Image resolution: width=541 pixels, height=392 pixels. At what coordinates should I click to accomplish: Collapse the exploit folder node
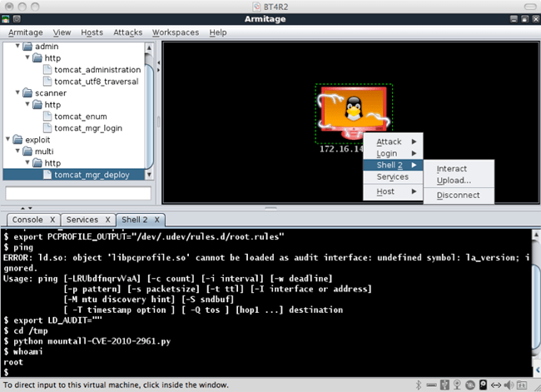(7, 139)
